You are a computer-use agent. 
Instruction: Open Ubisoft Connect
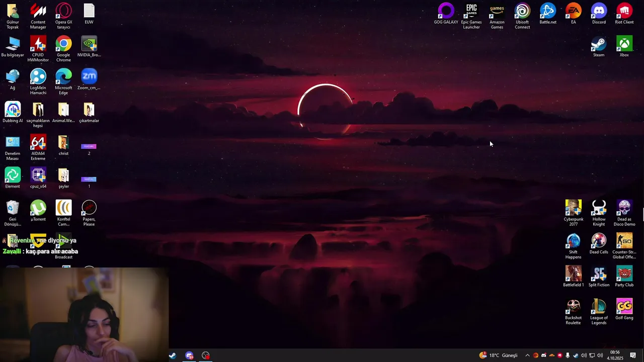click(x=522, y=16)
